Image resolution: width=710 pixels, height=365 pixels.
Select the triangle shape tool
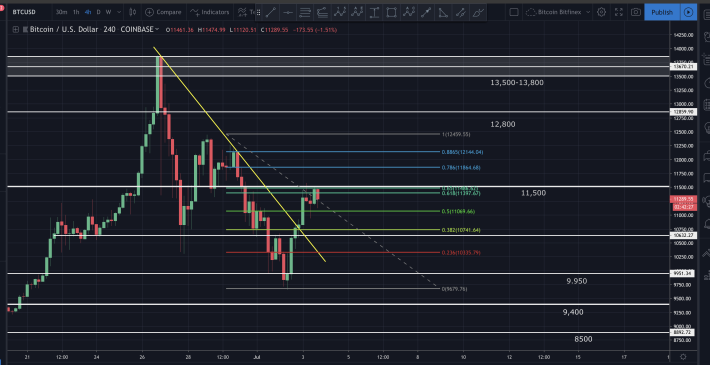(x=443, y=12)
